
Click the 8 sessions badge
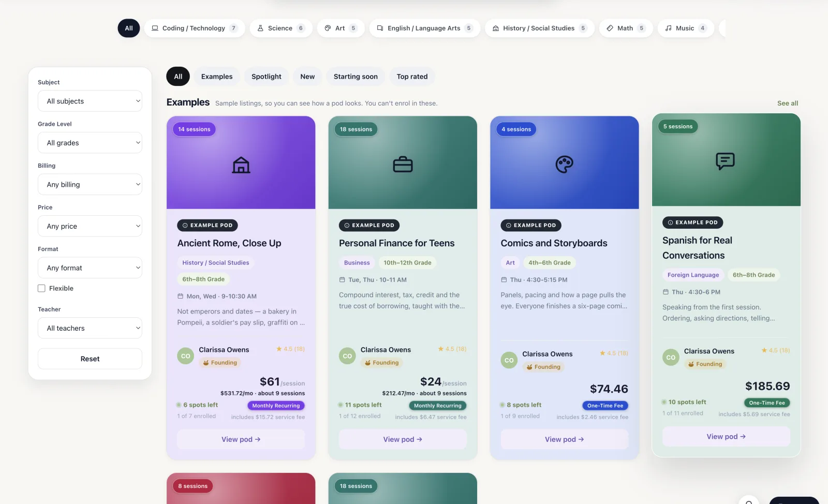(193, 486)
